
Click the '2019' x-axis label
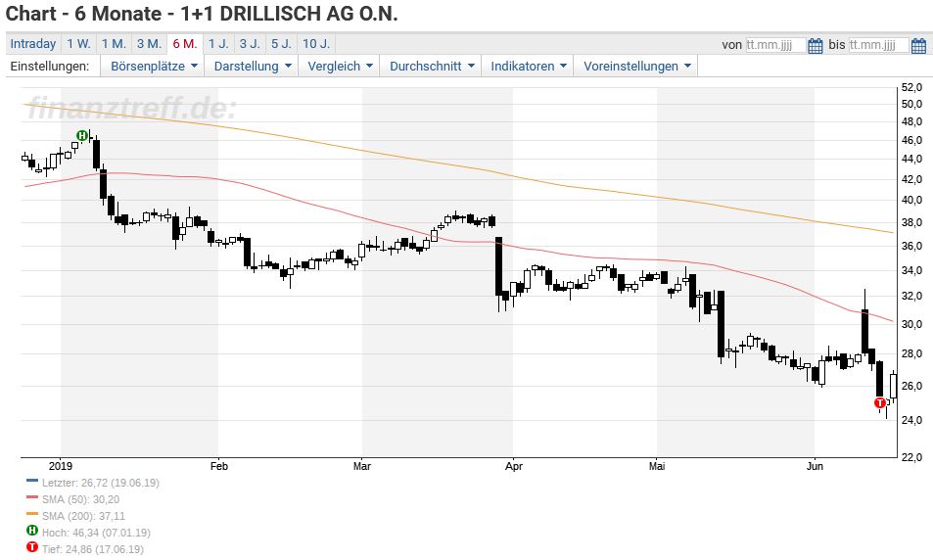(x=60, y=466)
